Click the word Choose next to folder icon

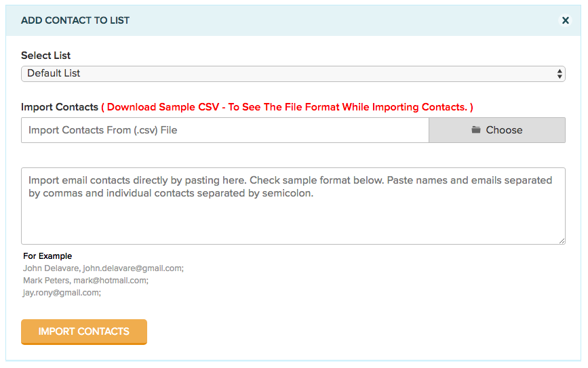(x=504, y=130)
